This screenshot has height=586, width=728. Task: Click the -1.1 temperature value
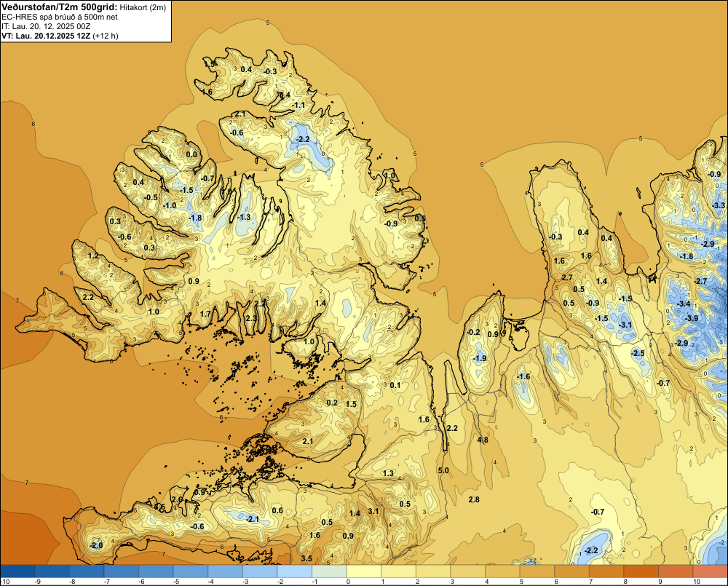pos(299,106)
